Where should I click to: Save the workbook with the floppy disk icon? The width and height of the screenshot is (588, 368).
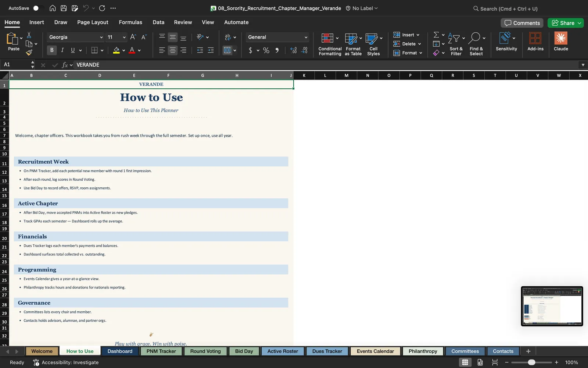pyautogui.click(x=64, y=8)
